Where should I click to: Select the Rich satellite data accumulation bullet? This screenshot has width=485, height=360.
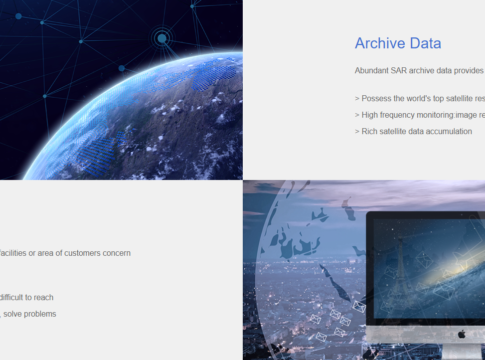point(413,131)
